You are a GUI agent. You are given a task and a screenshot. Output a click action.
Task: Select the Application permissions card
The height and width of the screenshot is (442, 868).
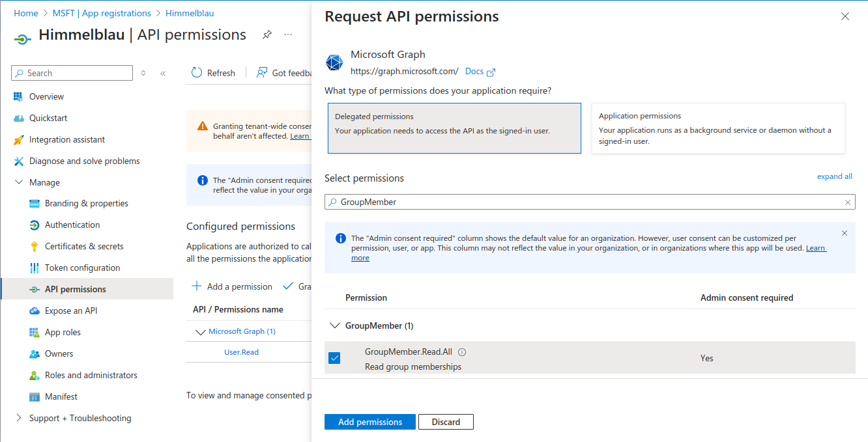[718, 128]
